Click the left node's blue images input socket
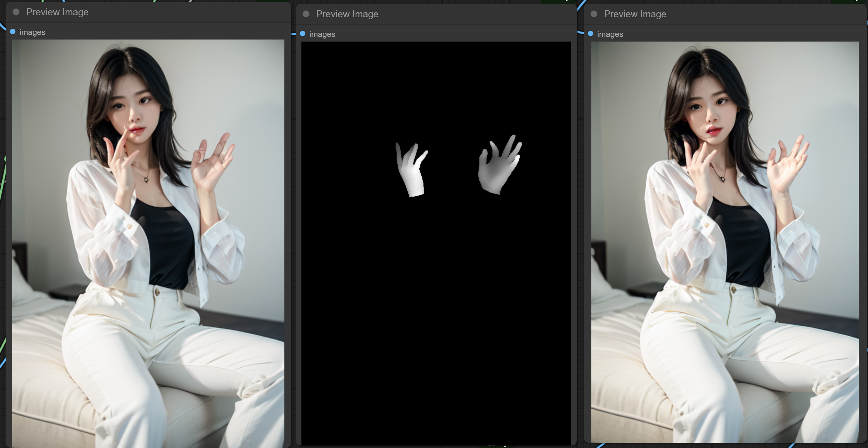Screen dimensions: 868x448 (13, 32)
